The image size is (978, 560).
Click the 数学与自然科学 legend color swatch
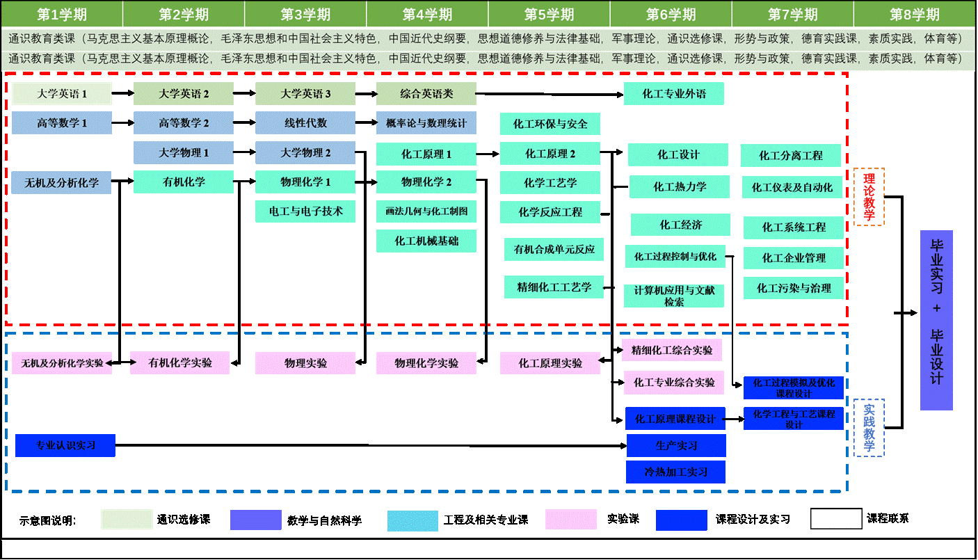pos(255,520)
